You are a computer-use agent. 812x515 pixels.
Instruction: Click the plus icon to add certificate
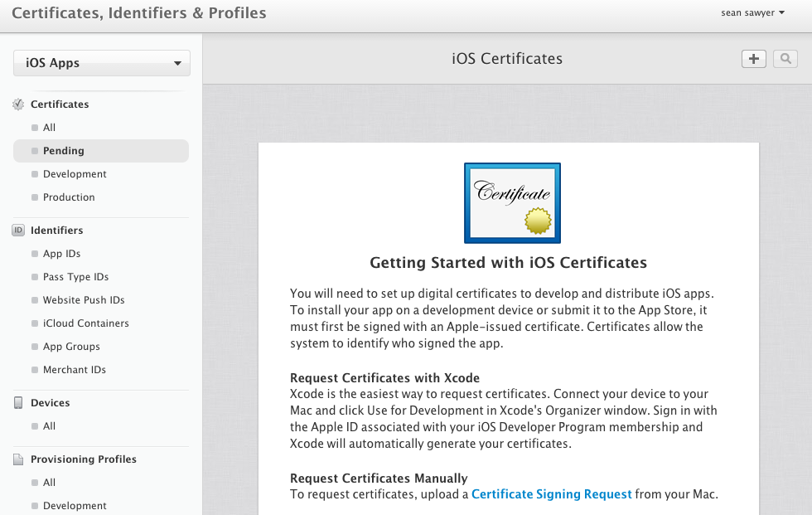click(753, 59)
